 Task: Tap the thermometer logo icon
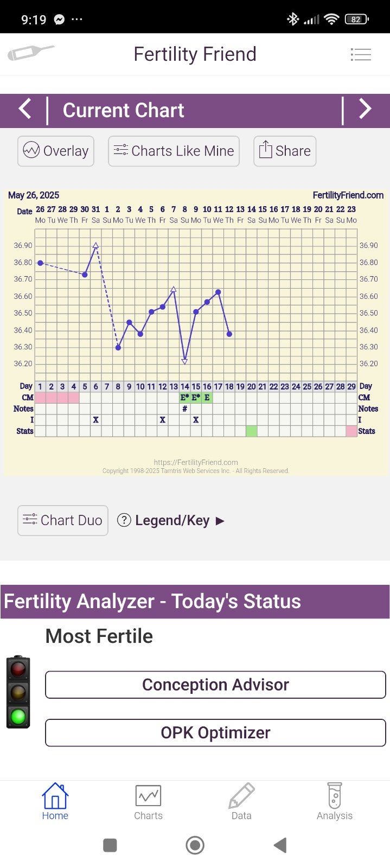coord(31,53)
